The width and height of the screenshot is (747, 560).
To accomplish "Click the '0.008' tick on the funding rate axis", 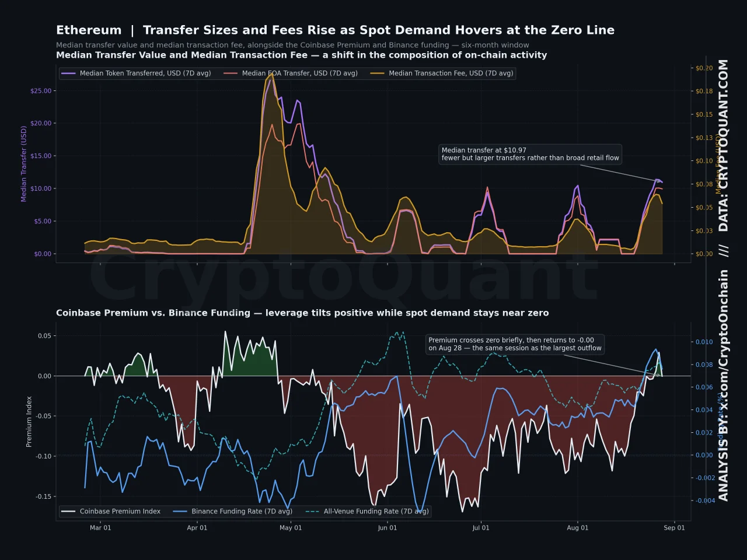I will pyautogui.click(x=704, y=365).
